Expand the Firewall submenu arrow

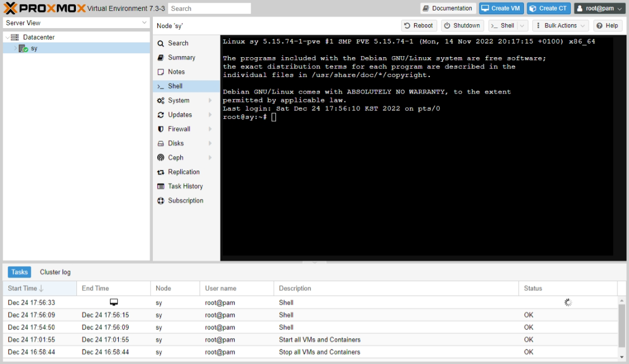tap(210, 129)
